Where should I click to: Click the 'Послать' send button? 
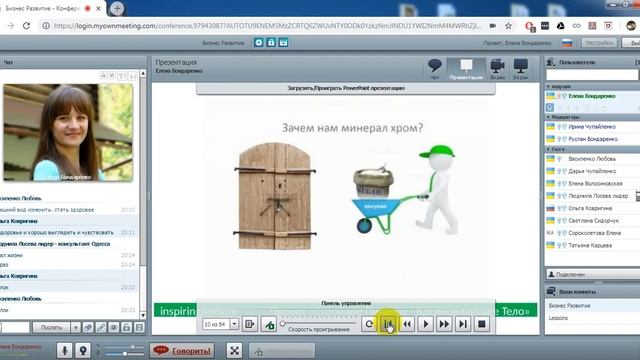(51, 327)
